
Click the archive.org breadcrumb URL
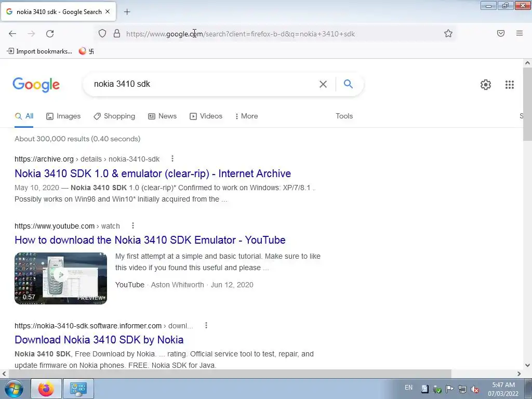(87, 159)
